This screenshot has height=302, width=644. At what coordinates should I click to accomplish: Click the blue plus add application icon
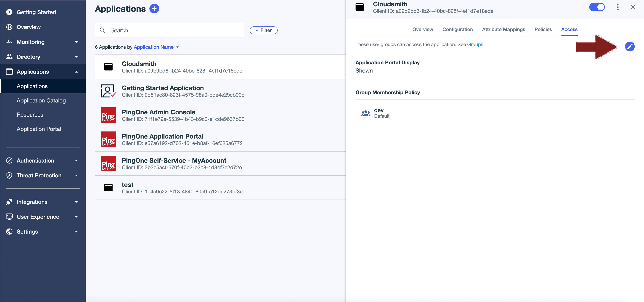[154, 9]
